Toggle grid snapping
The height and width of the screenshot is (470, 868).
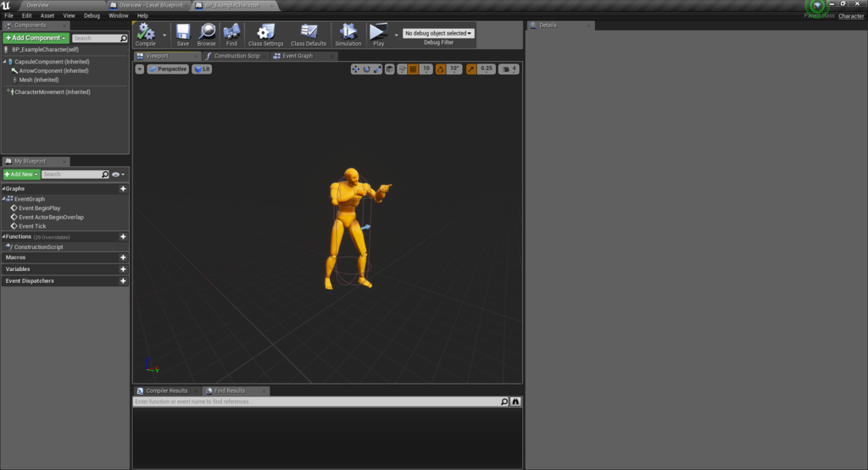pyautogui.click(x=413, y=69)
